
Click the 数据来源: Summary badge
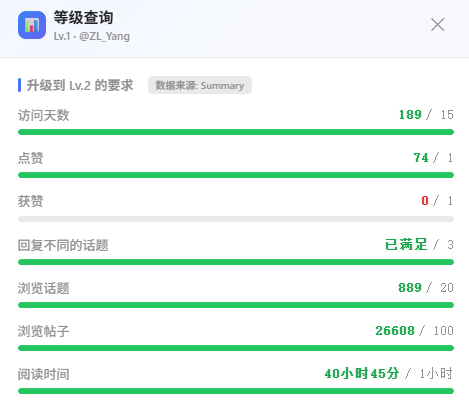[x=200, y=85]
